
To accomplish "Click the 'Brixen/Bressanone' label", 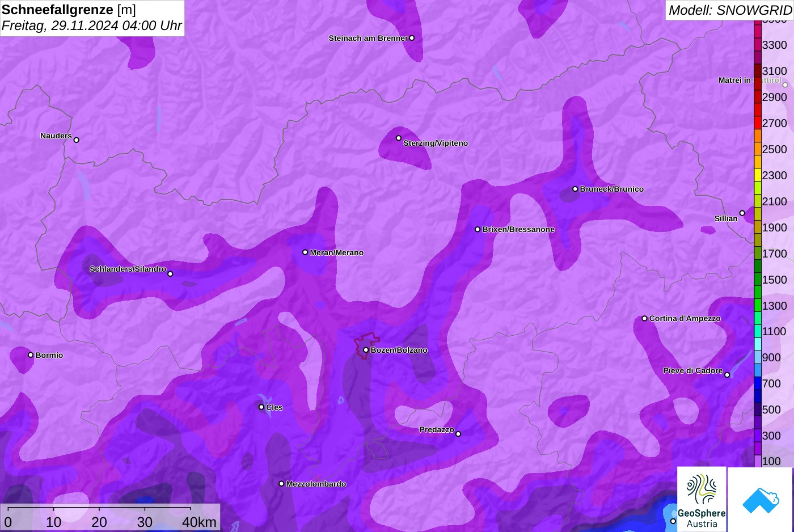I will coord(518,229).
